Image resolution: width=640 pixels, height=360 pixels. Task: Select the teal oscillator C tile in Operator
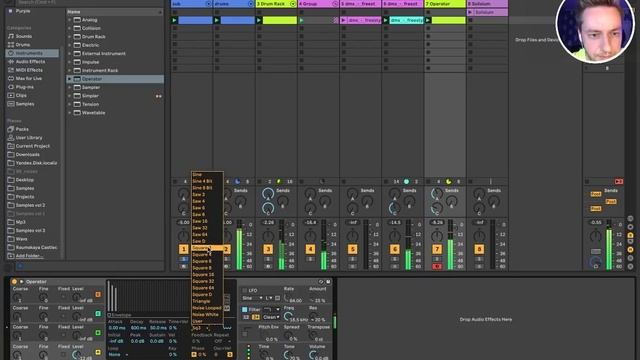(98, 313)
